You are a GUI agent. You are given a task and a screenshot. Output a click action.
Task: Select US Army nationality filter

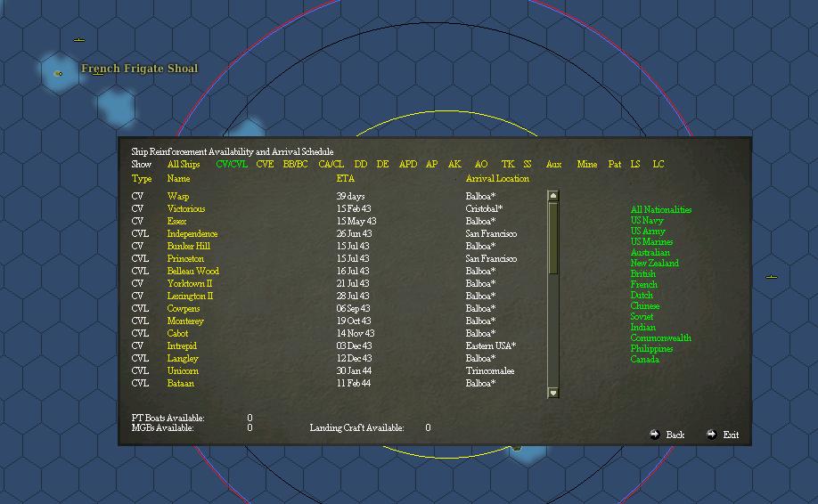tap(648, 231)
